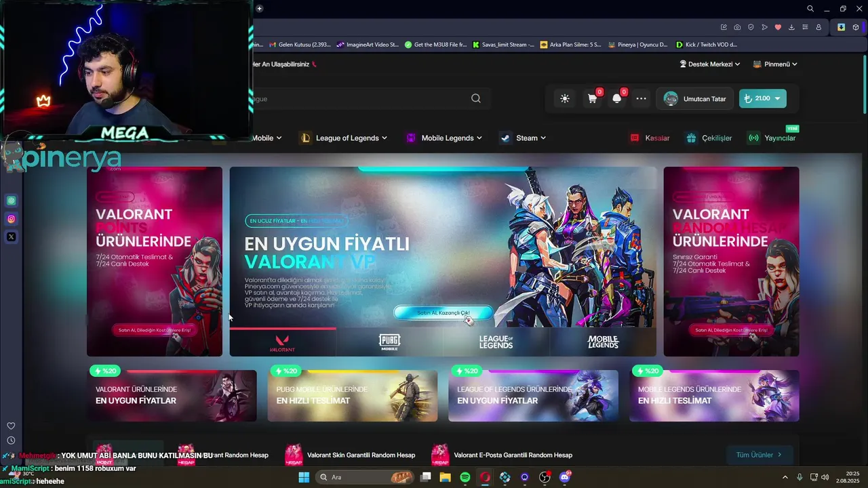This screenshot has height=488, width=868.
Task: Click the Satın Al, Kazançlı Çık! button
Action: pos(443,312)
